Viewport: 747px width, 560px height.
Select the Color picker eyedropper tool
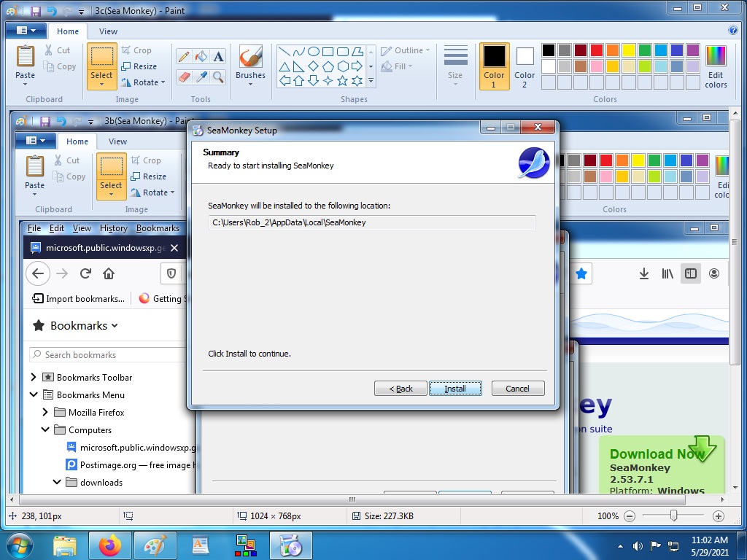201,77
